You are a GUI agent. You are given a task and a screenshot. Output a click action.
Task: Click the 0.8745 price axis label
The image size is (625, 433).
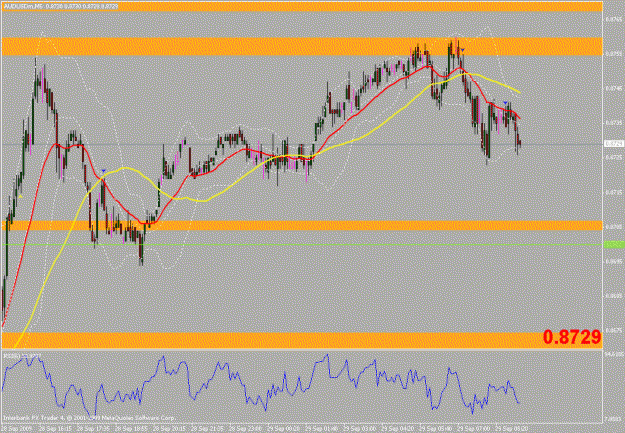click(614, 88)
